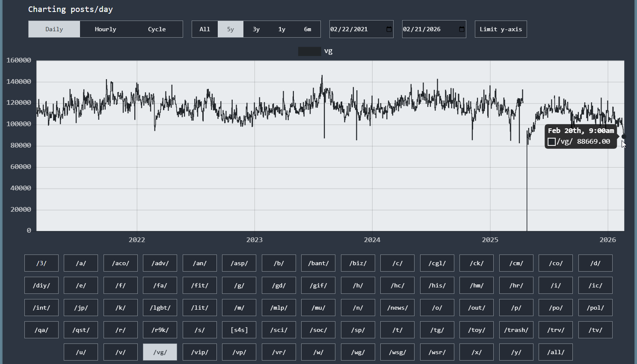Show the /all/ boards chart

point(556,352)
